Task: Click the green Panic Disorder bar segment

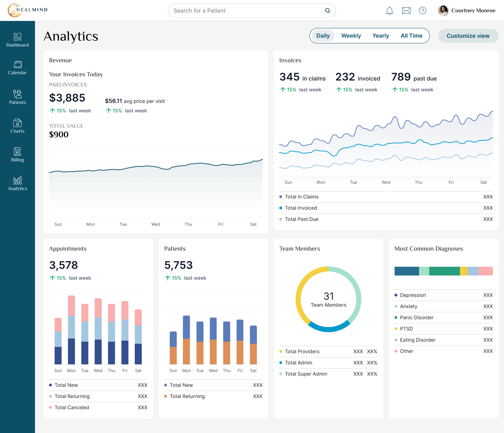Action: [444, 271]
